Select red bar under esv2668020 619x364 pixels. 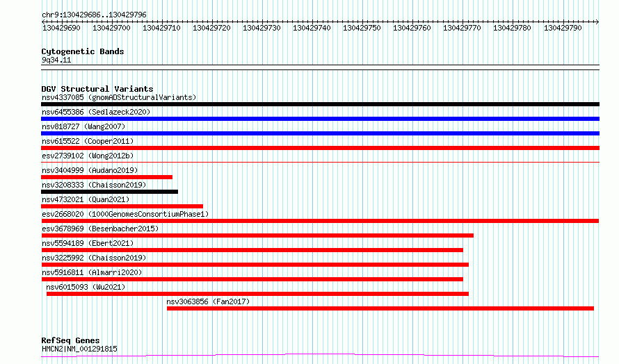point(320,221)
